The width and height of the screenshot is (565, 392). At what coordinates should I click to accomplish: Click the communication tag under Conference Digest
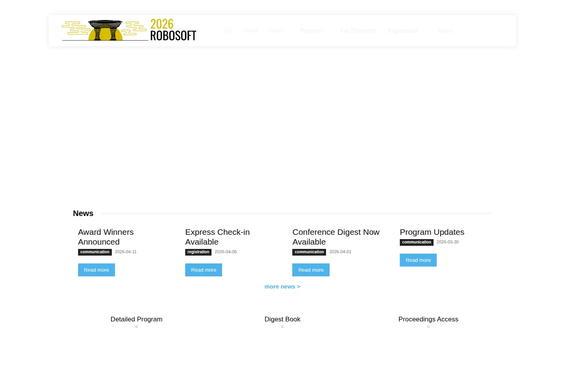[x=309, y=252]
